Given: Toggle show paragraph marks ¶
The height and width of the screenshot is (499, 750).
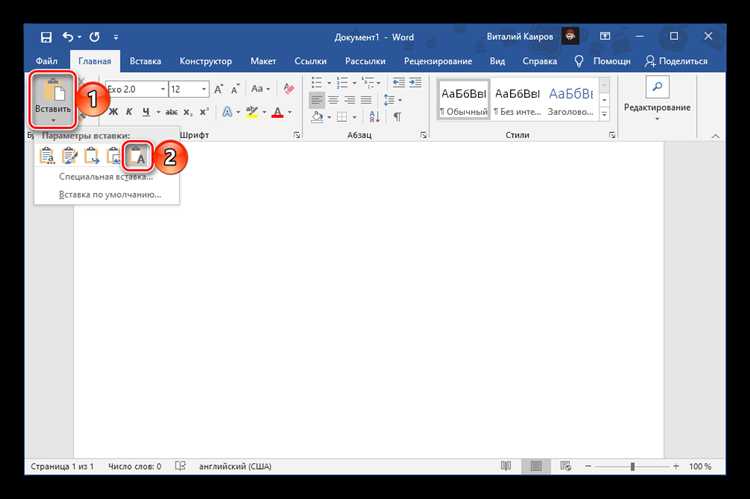Looking at the screenshot, I should point(397,117).
